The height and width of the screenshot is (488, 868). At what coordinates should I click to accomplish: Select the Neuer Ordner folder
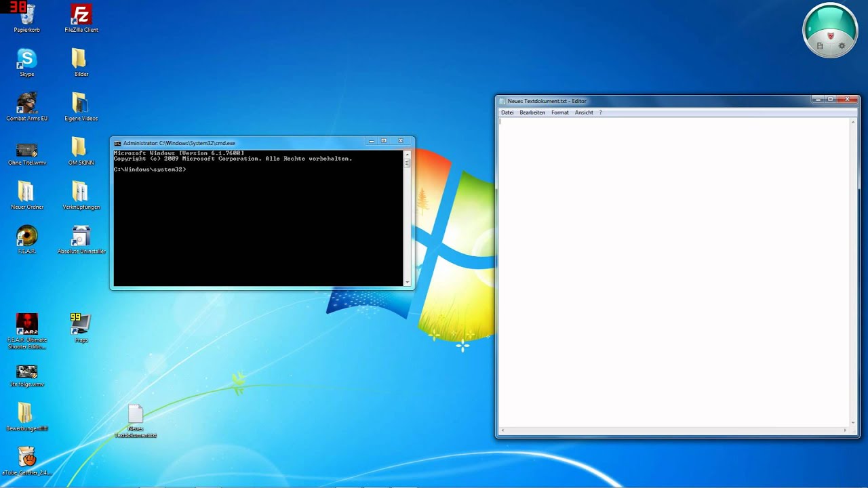pyautogui.click(x=27, y=195)
